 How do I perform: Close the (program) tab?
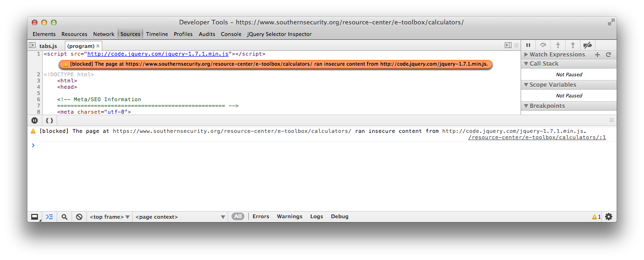point(98,46)
